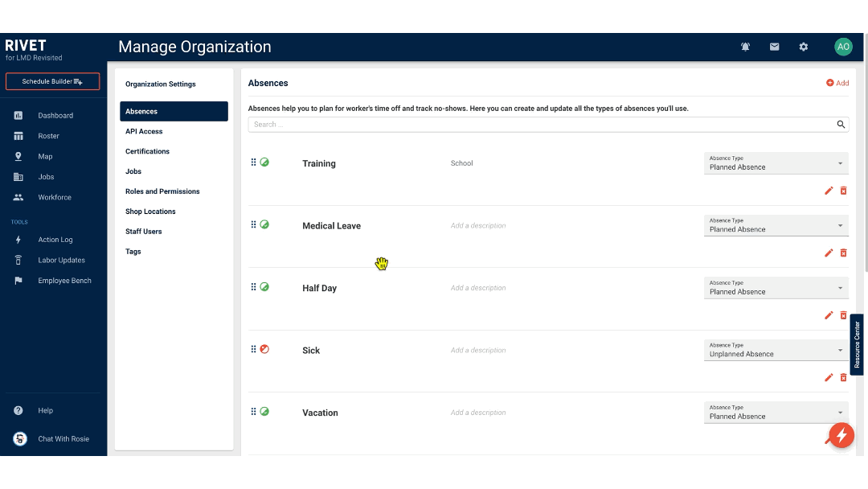Screen dimensions: 868x489
Task: Open Roles and Permissions settings
Action: tap(163, 191)
